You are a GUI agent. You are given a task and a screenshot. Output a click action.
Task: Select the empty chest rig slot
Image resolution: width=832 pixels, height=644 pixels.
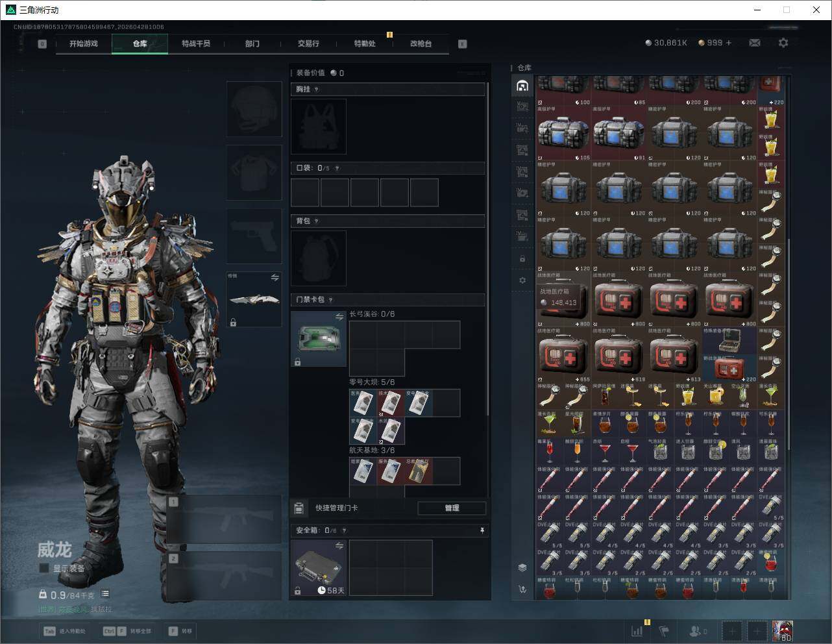[319, 127]
